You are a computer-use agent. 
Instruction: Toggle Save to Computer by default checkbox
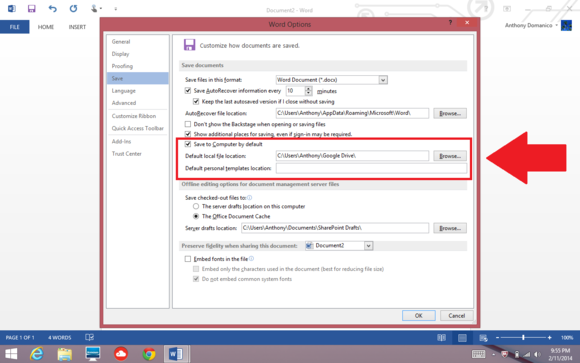188,144
